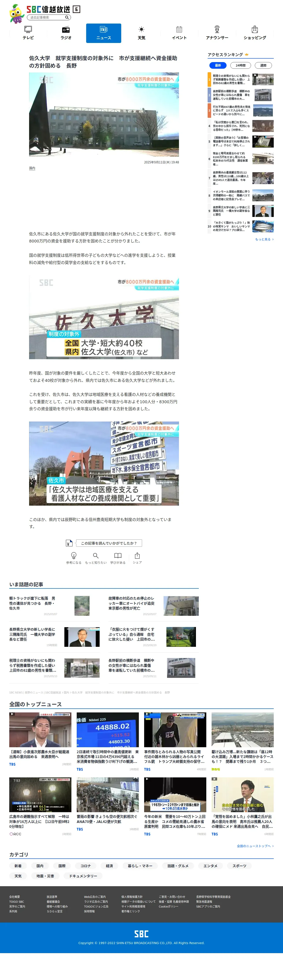
Task: Select the ニュース navigation tab
Action: 104,33
